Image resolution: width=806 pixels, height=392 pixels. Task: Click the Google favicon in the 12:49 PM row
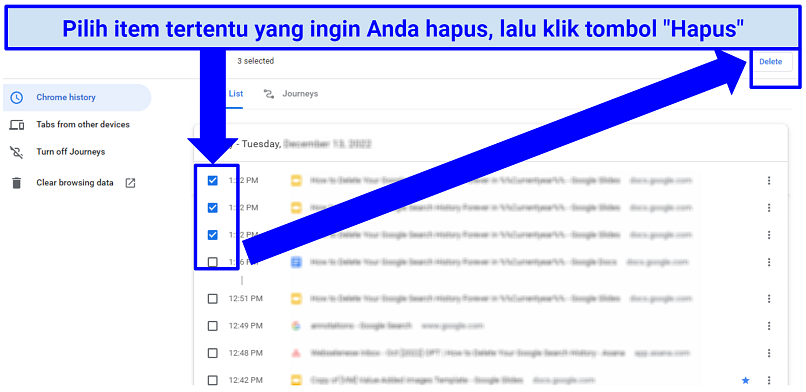pos(295,326)
